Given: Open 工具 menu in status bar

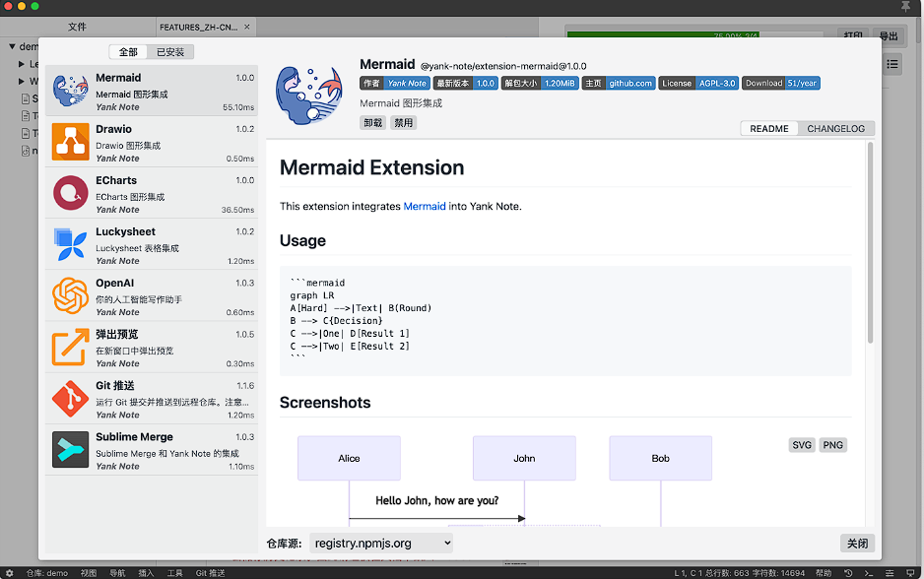Looking at the screenshot, I should (175, 573).
